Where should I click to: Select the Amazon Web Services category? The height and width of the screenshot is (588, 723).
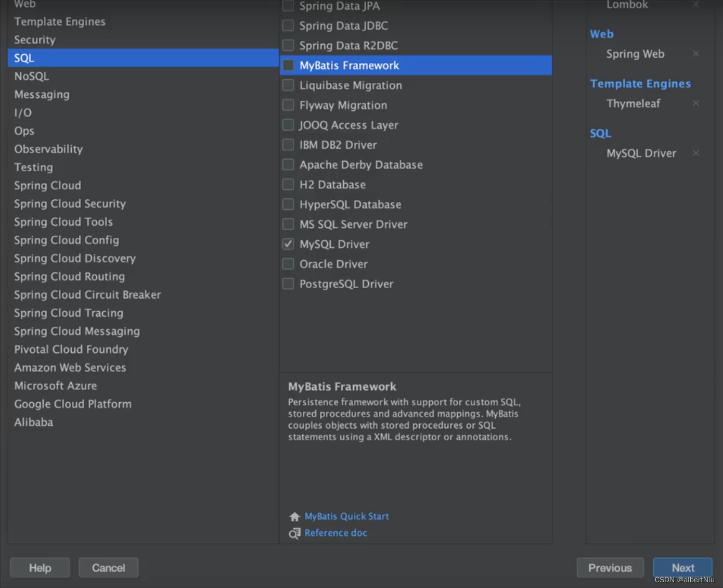tap(143, 368)
